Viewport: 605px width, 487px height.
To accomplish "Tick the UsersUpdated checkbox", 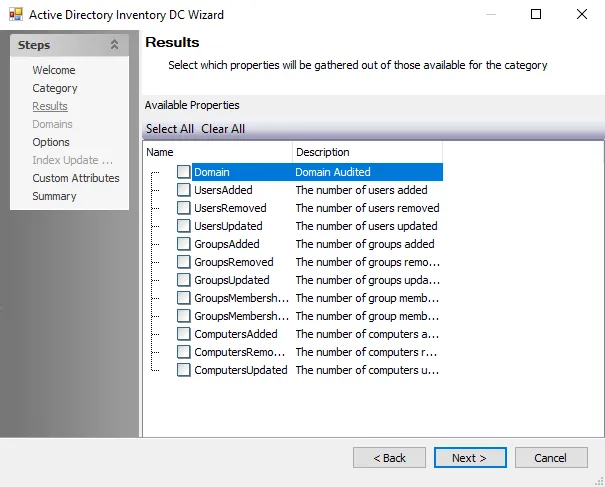I will pos(183,226).
